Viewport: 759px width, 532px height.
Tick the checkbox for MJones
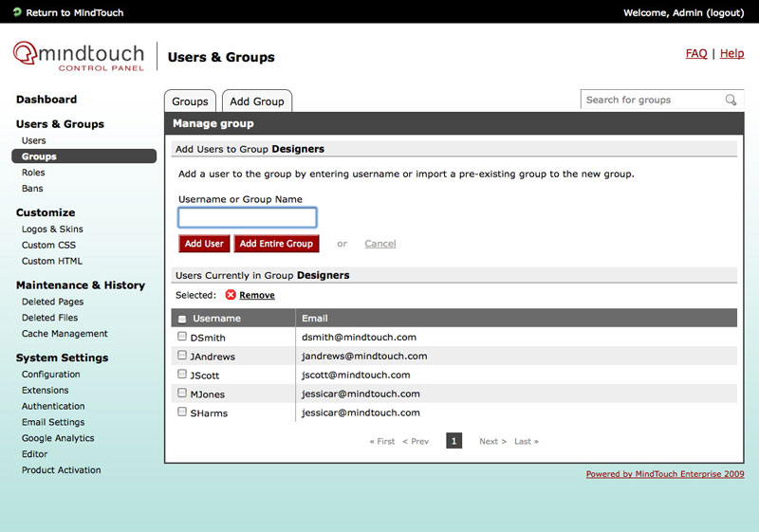coord(182,393)
